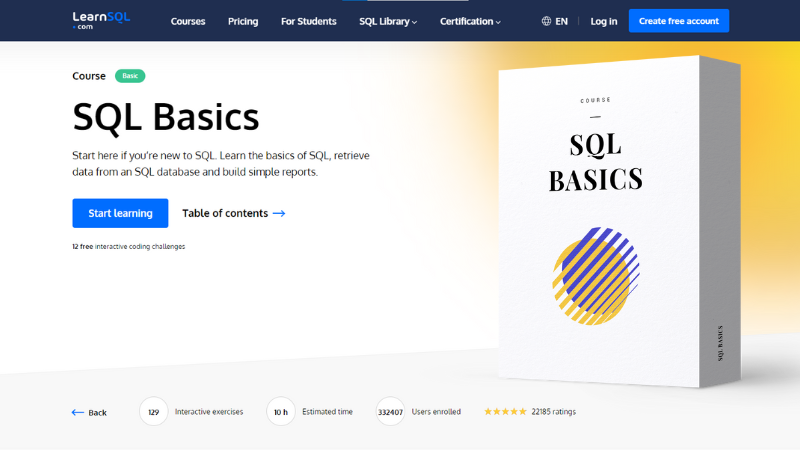The width and height of the screenshot is (800, 450).
Task: Click the '22185 ratings' text
Action: tap(554, 411)
